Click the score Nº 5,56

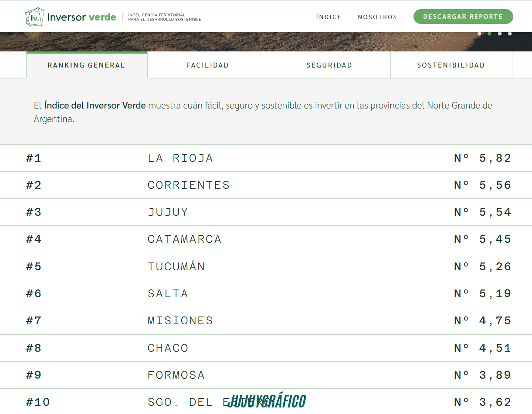point(483,185)
